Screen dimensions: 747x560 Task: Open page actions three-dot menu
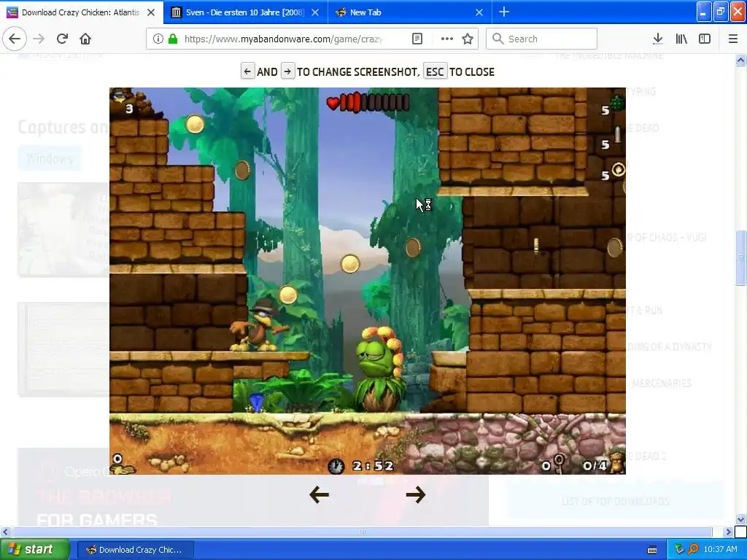point(447,39)
